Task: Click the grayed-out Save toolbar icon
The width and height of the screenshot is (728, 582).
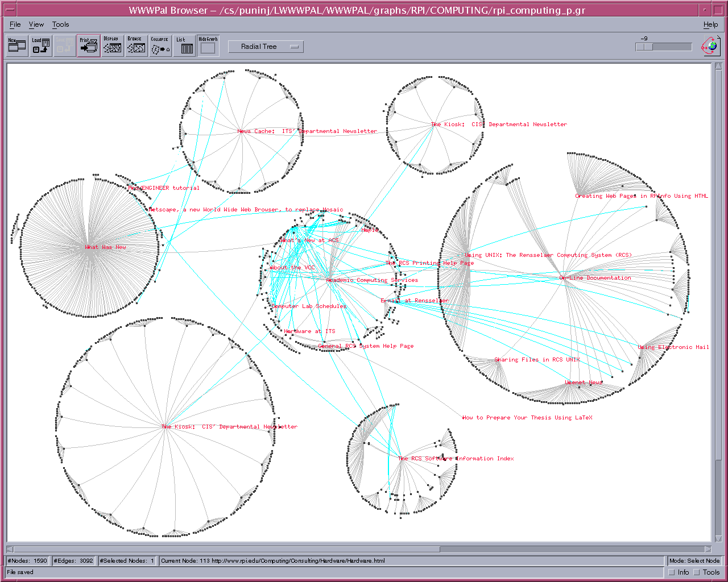Action: point(65,46)
